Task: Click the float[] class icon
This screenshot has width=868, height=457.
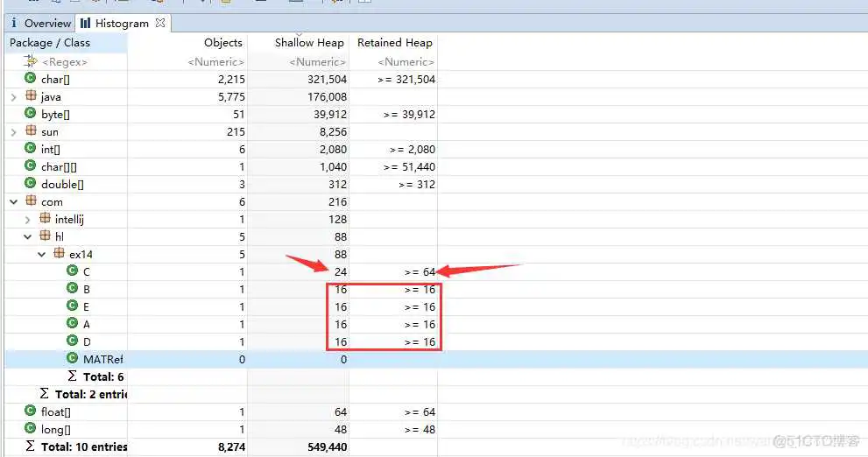Action: tap(31, 411)
